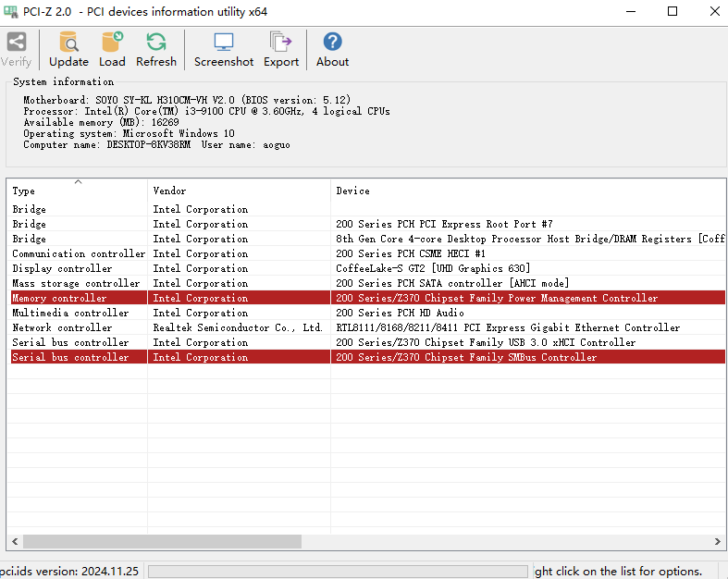Image resolution: width=728 pixels, height=579 pixels.
Task: Click the horizontal scrollbar thumb
Action: tap(162, 542)
